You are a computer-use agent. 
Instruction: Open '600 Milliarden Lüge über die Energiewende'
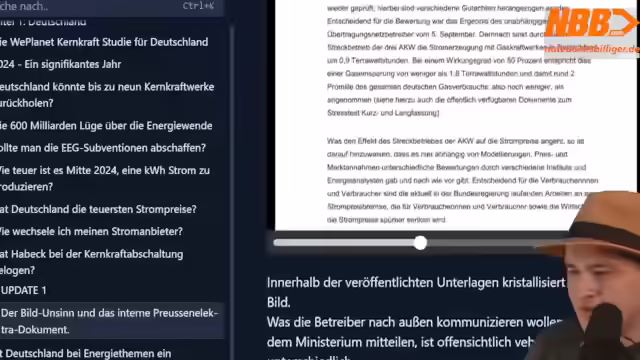coord(106,126)
